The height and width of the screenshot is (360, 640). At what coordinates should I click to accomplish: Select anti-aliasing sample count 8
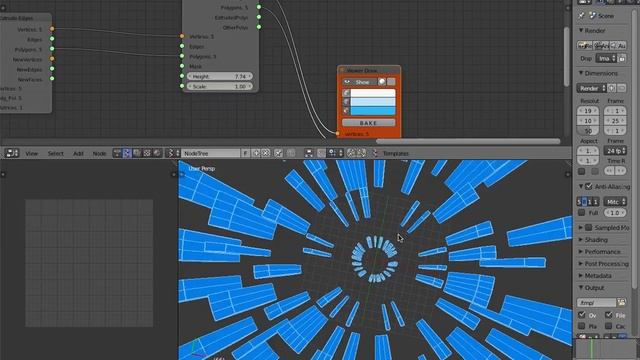click(584, 202)
